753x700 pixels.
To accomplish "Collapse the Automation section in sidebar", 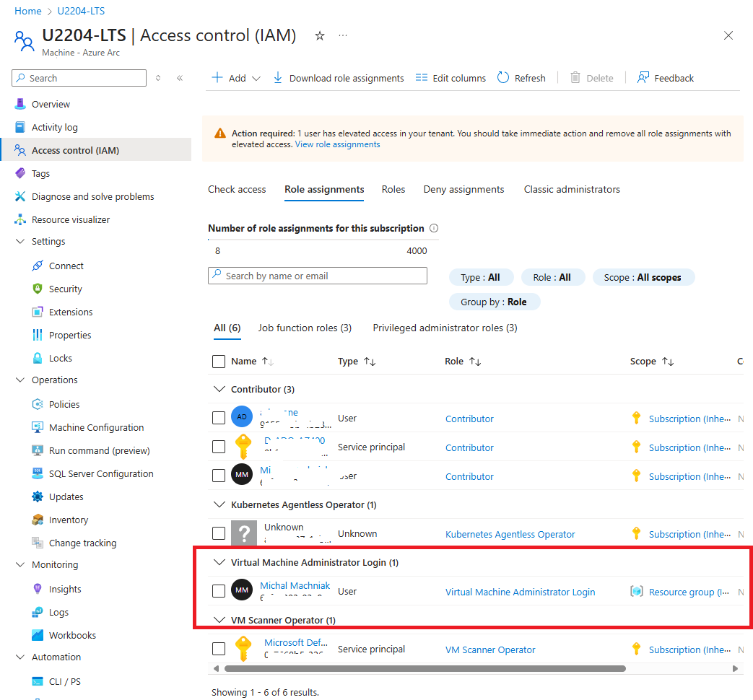I will point(20,657).
